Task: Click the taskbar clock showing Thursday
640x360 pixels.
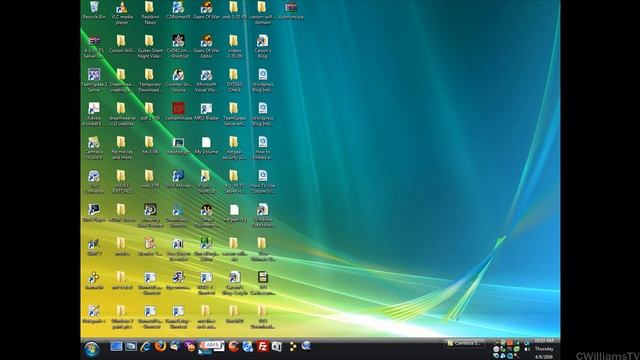Action: tap(544, 349)
